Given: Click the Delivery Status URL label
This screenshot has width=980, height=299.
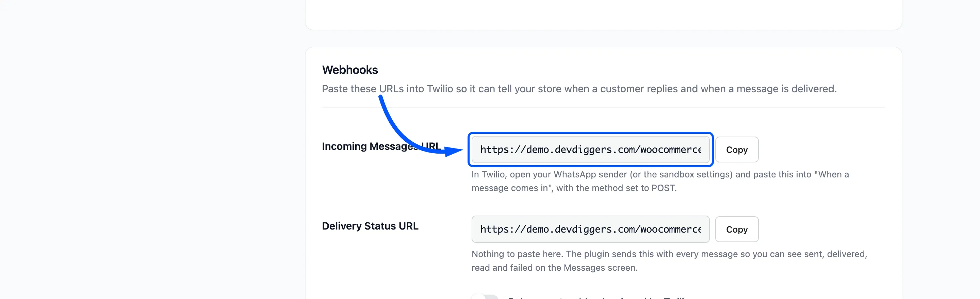Looking at the screenshot, I should [370, 226].
